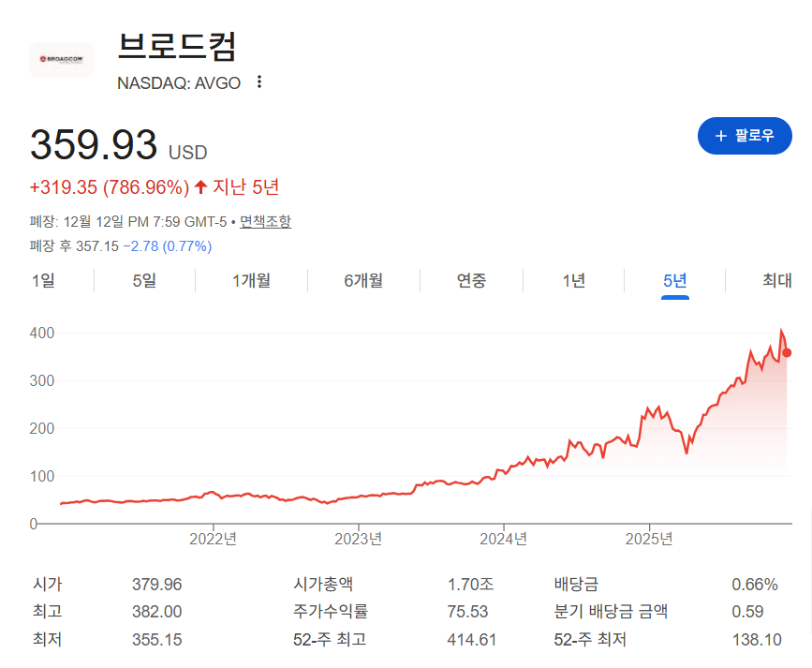This screenshot has width=812, height=668.
Task: Select the 5년 range tab
Action: pos(675,280)
